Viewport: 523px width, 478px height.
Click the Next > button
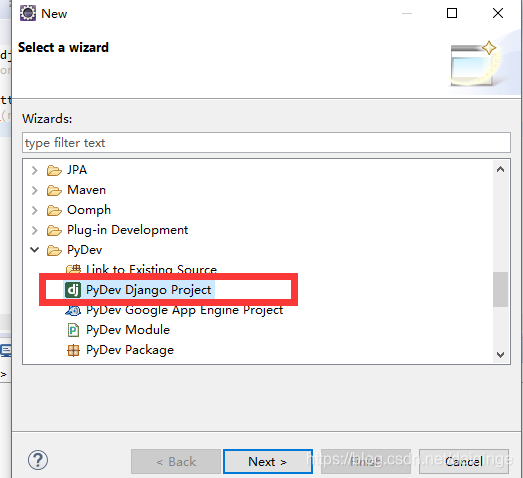tap(268, 462)
